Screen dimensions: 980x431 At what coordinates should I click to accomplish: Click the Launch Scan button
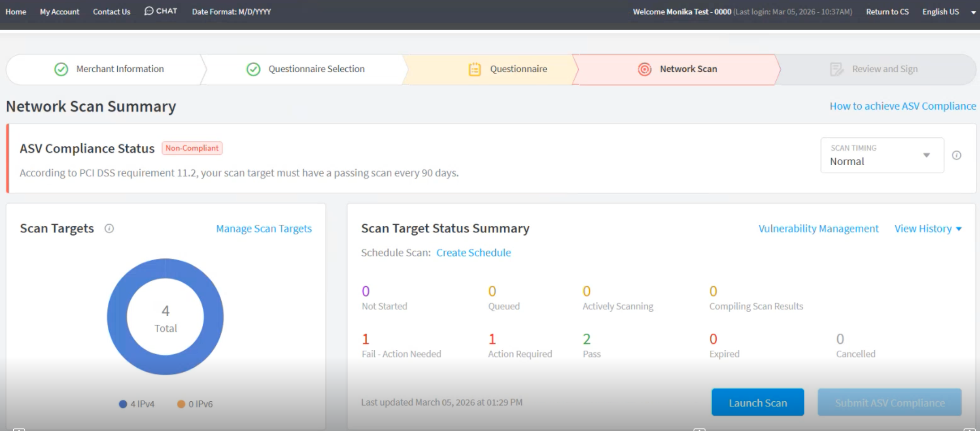tap(757, 402)
